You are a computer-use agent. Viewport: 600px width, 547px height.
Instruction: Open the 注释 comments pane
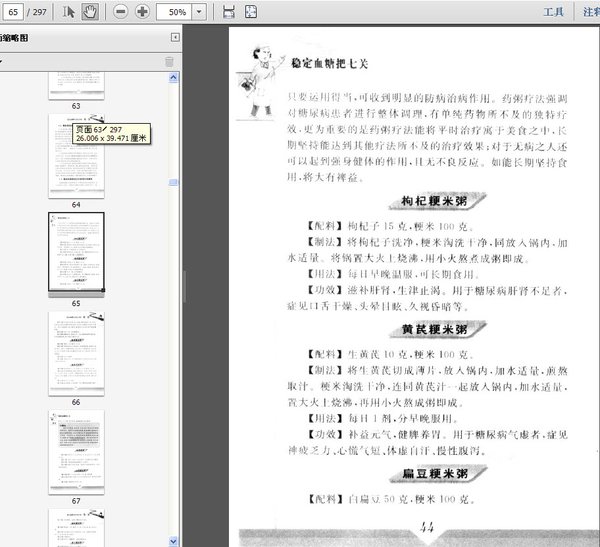(x=590, y=12)
